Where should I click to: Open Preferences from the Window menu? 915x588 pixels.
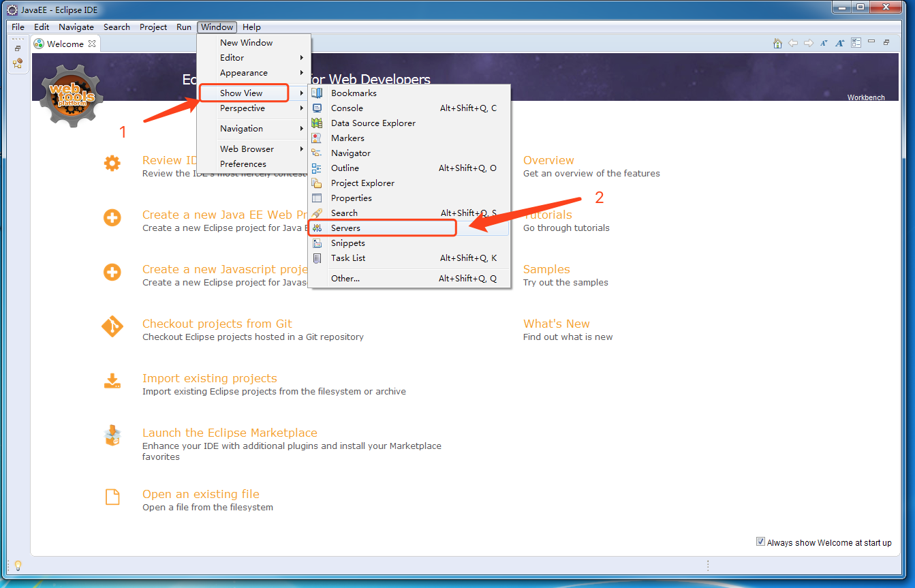[253, 164]
